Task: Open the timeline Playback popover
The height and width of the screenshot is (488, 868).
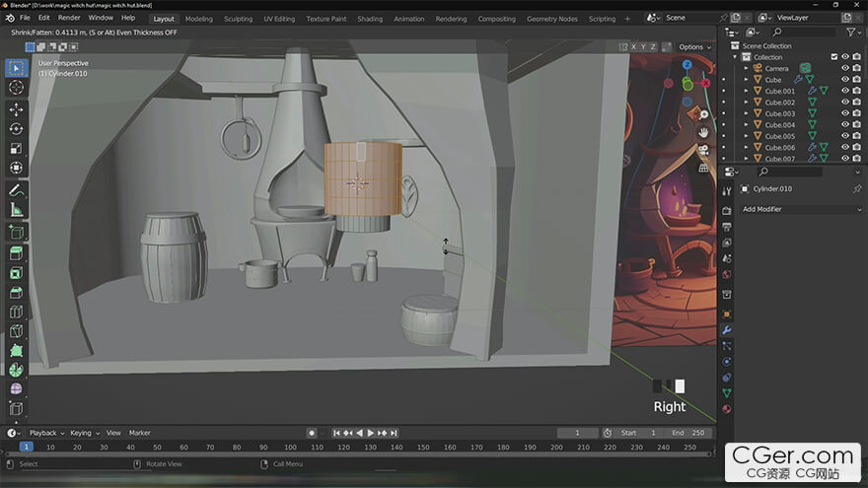Action: (x=43, y=433)
